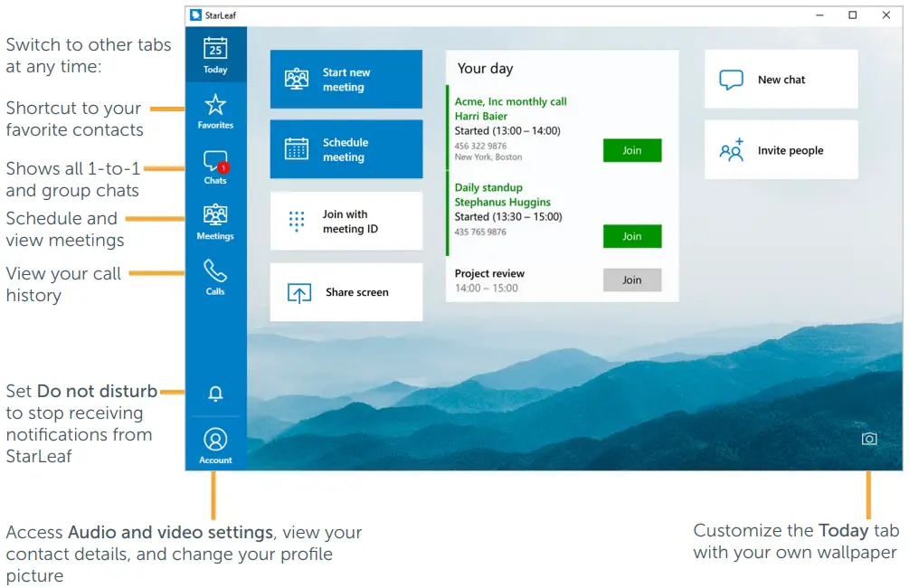The width and height of the screenshot is (909, 588).
Task: Join the Acme, Inc monthly call
Action: click(632, 151)
